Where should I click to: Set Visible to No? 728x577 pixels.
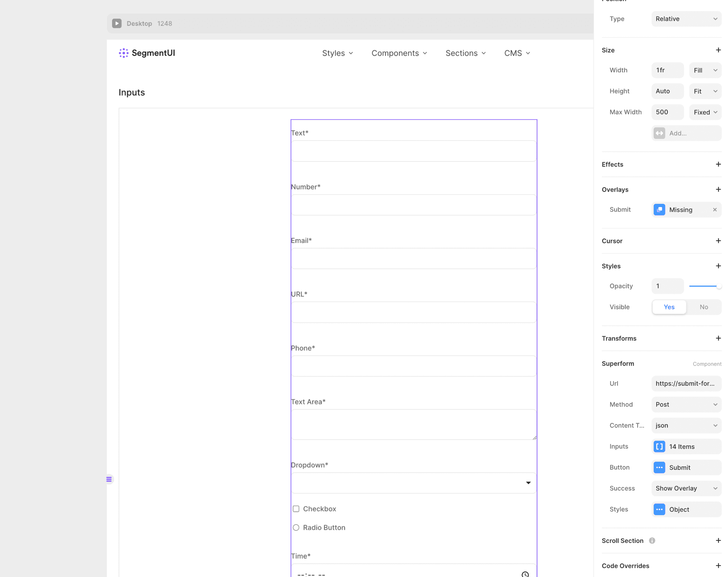pos(704,307)
